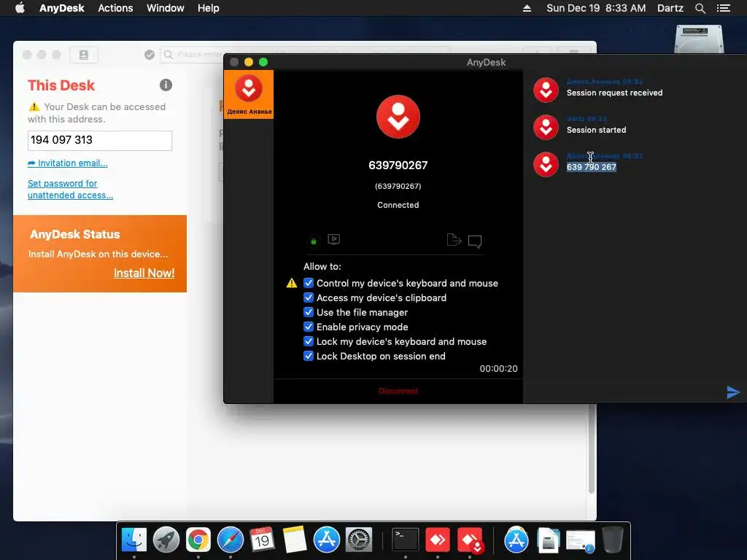Image resolution: width=747 pixels, height=560 pixels.
Task: Open the address book icon in main window
Action: pos(84,55)
